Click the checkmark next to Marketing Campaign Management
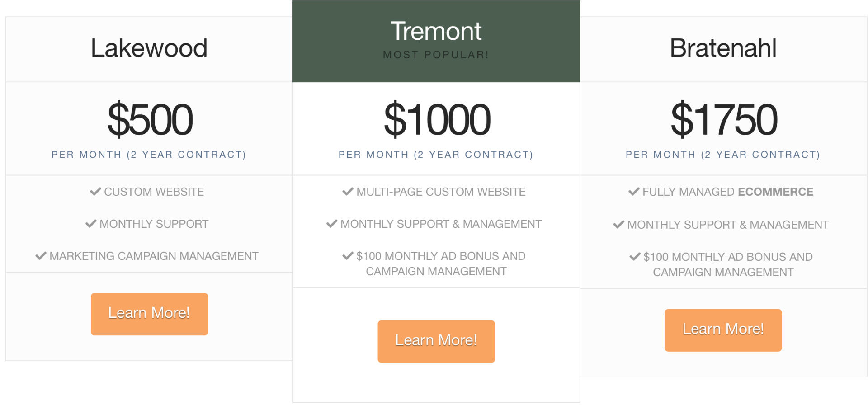This screenshot has height=405, width=868. tap(41, 256)
